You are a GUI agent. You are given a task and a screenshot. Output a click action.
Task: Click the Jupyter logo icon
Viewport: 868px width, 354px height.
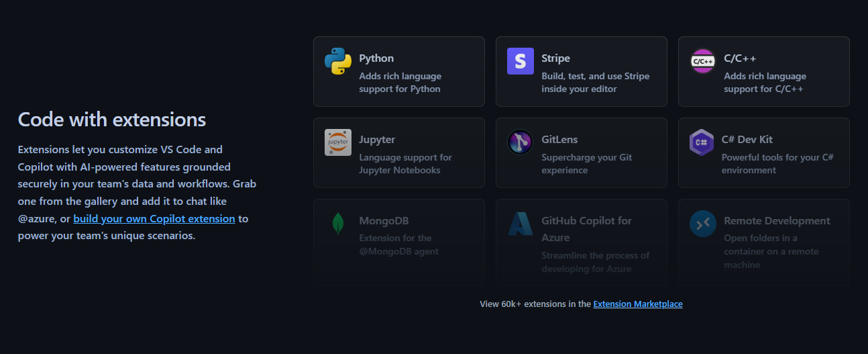(x=338, y=142)
